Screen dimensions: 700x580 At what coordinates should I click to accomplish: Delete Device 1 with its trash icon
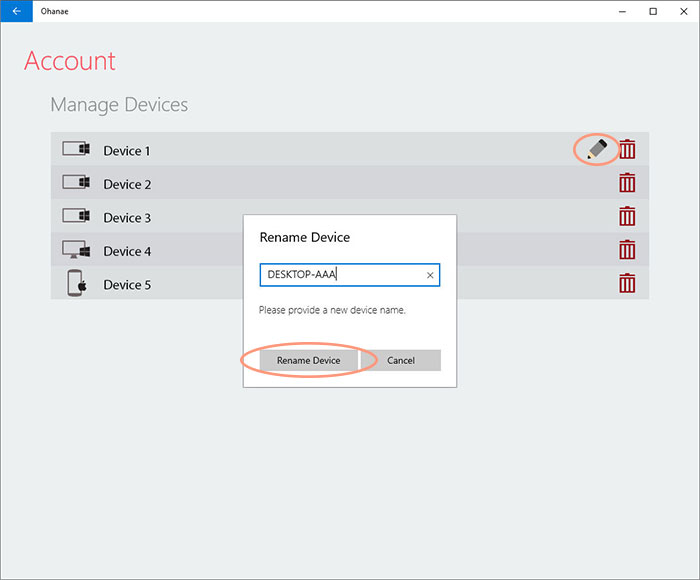pyautogui.click(x=627, y=149)
